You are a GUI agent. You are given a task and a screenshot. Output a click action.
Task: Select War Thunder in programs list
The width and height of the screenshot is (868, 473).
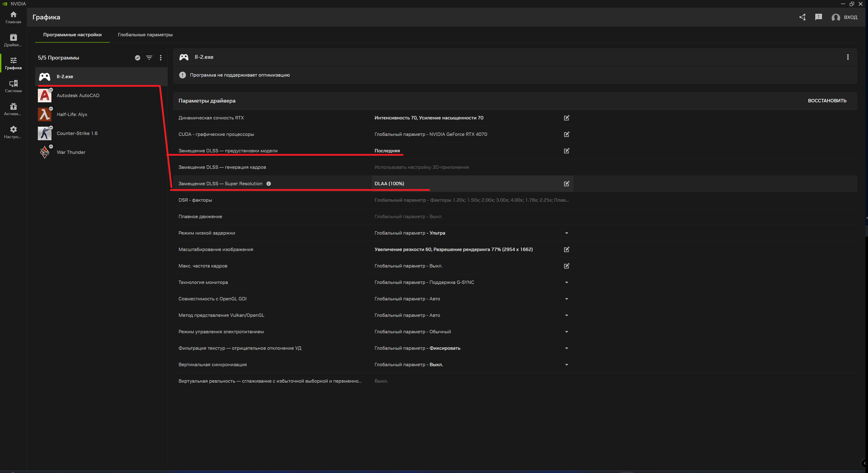(101, 152)
